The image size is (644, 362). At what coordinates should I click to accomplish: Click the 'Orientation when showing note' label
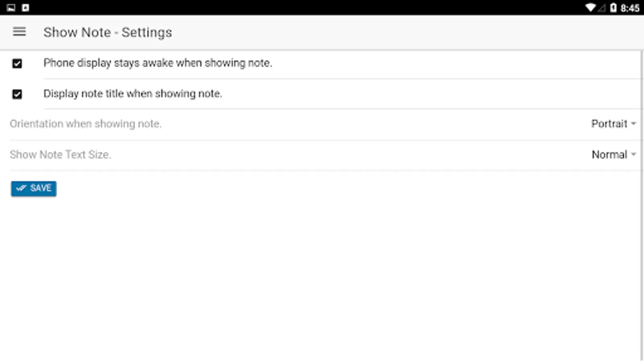85,124
